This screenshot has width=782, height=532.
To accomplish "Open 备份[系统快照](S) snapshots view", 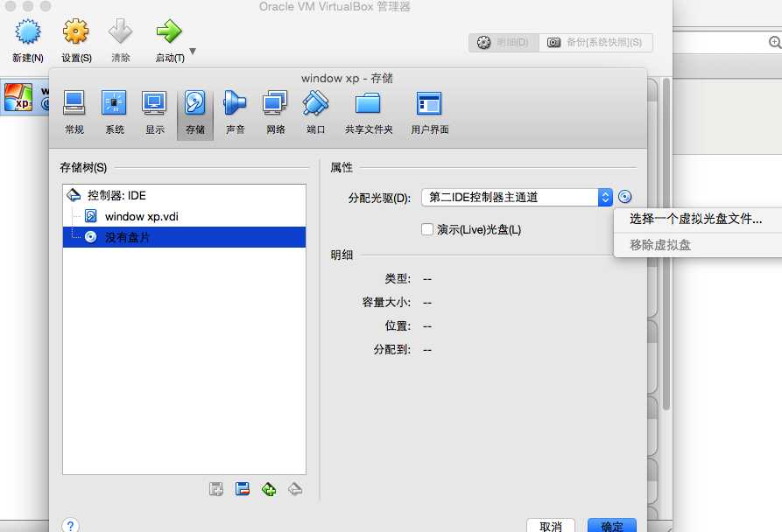I will pos(595,42).
